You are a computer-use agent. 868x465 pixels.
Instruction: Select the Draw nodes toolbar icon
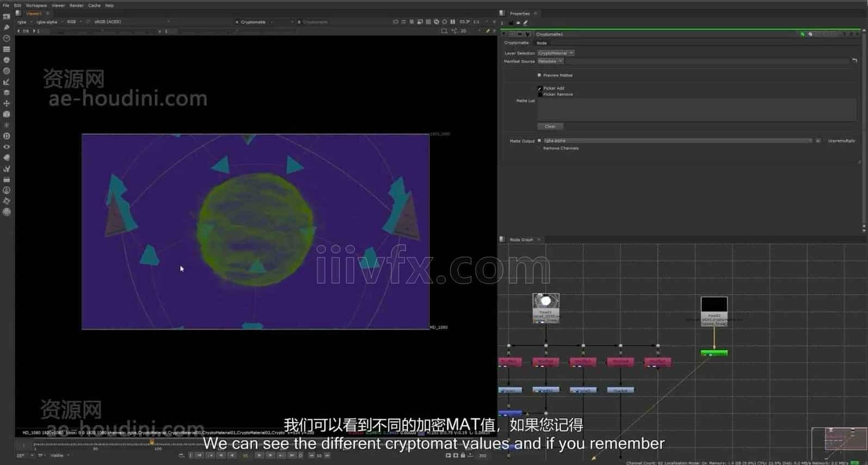point(7,28)
